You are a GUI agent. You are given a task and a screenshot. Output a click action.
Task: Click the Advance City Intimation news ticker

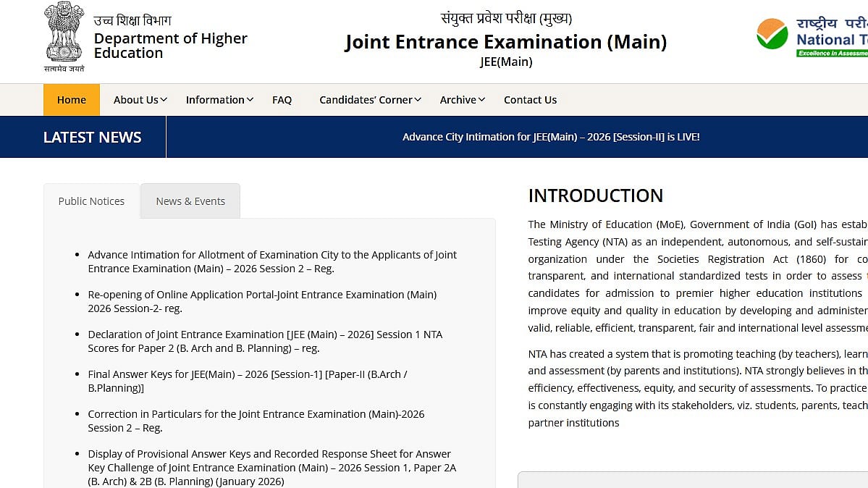pos(551,137)
